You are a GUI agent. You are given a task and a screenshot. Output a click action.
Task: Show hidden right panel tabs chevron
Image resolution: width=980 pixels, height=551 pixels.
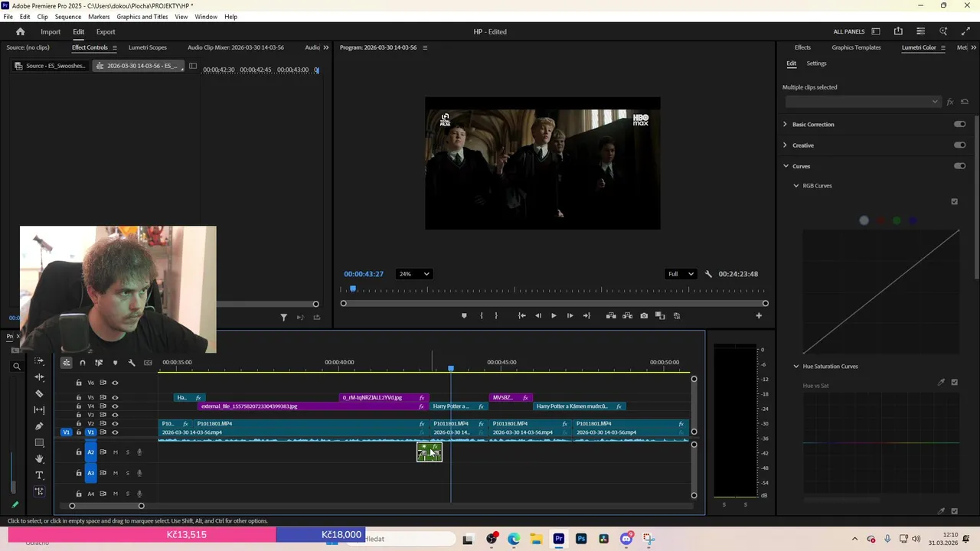(973, 47)
